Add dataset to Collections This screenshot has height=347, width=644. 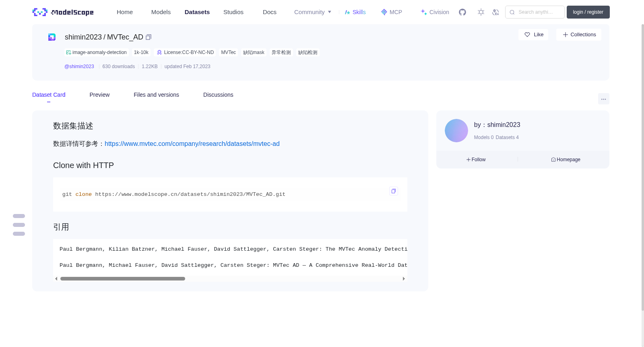point(579,35)
